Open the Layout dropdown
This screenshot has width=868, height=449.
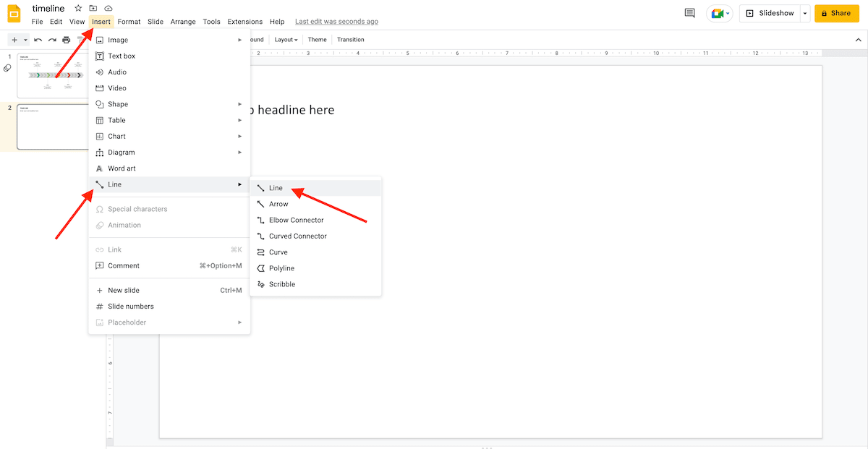tap(286, 40)
